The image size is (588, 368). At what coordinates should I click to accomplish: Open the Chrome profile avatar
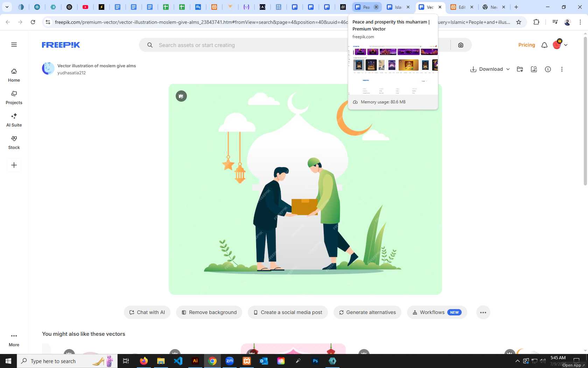pos(567,22)
